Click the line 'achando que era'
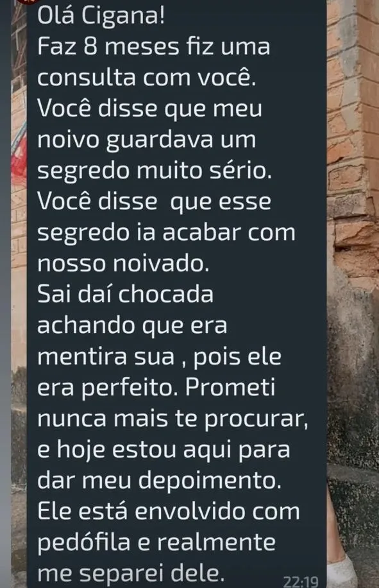This screenshot has height=588, width=379. click(x=132, y=326)
